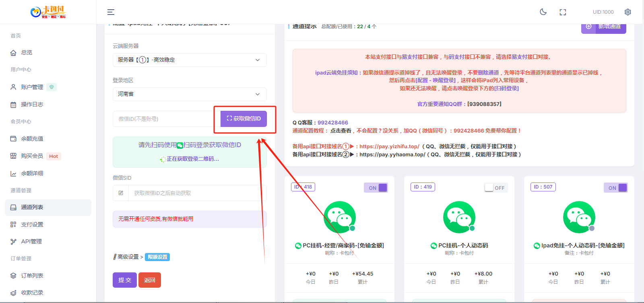Click the 总览 home icon
This screenshot has height=303, width=644.
point(13,53)
